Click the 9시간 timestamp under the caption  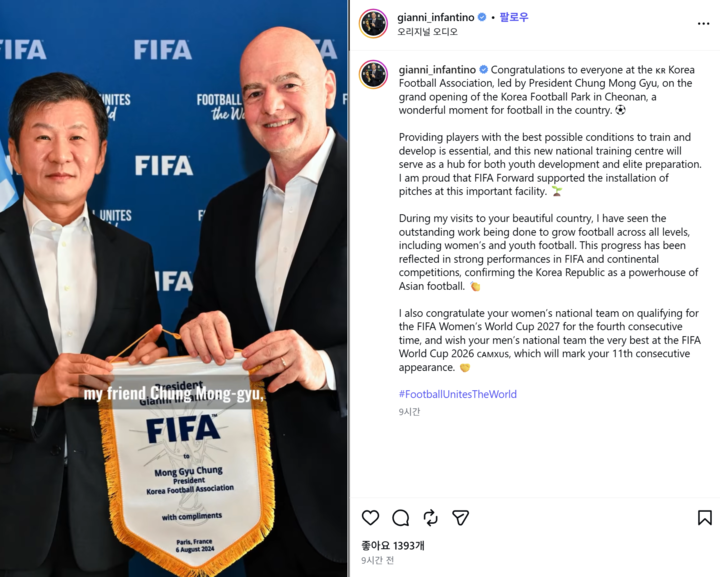point(409,412)
